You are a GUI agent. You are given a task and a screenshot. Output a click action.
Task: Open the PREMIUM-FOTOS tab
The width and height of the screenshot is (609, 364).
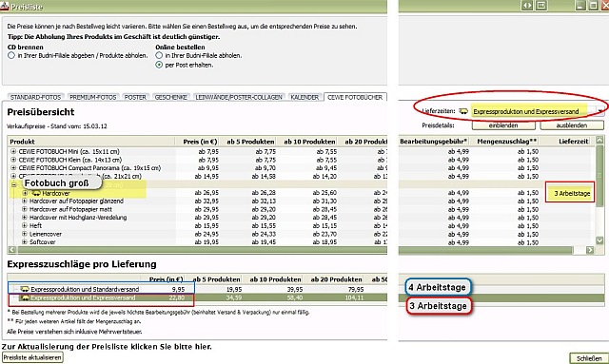pyautogui.click(x=93, y=97)
